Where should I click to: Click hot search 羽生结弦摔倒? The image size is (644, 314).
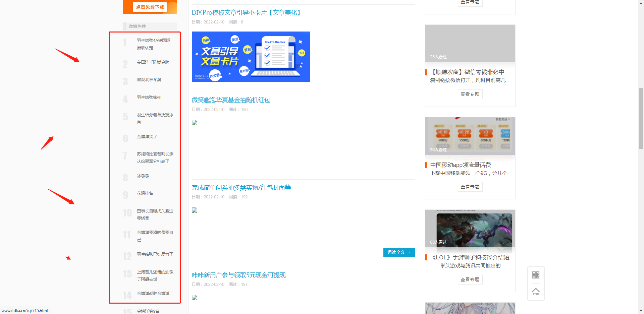click(x=149, y=98)
